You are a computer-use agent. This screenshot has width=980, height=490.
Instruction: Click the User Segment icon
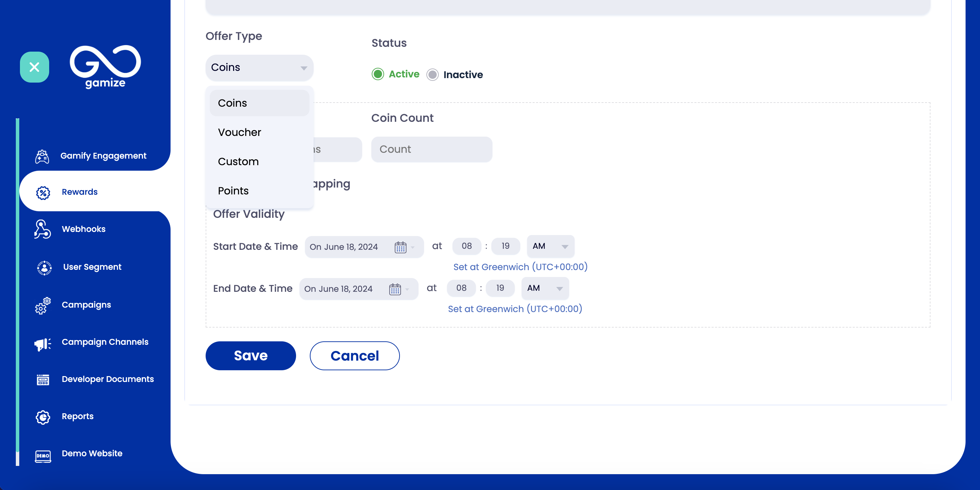44,268
